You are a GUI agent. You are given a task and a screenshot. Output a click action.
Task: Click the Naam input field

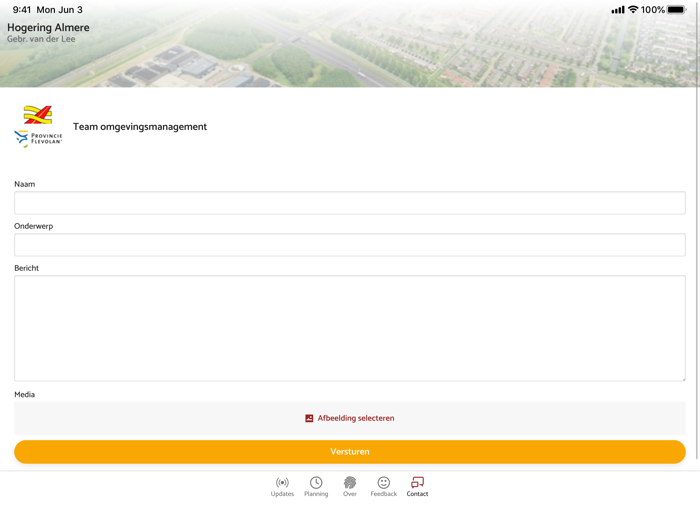point(350,203)
